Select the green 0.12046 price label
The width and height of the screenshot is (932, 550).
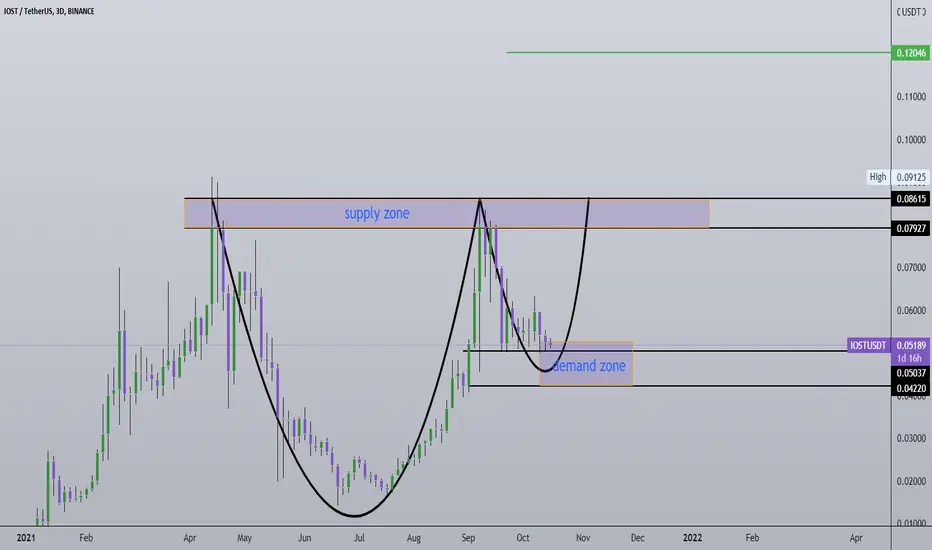pos(911,53)
